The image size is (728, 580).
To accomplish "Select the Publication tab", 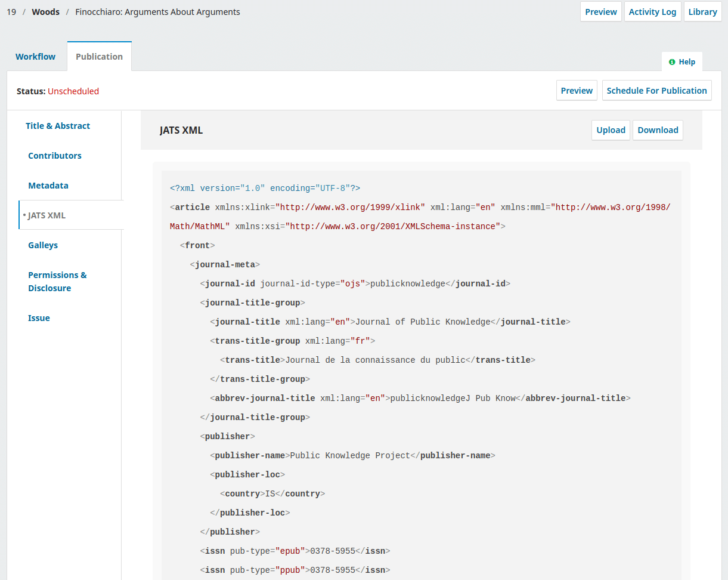I will [x=99, y=55].
